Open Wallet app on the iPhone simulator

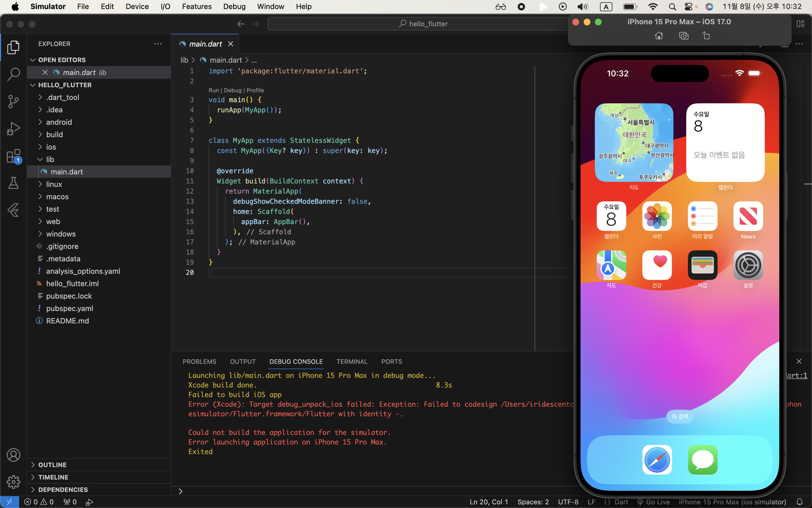(x=702, y=265)
